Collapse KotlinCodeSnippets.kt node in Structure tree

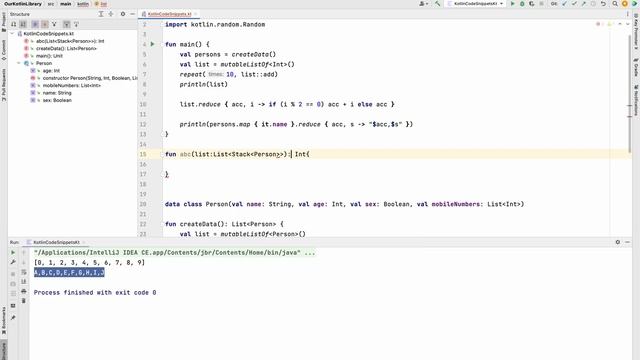[x=12, y=33]
